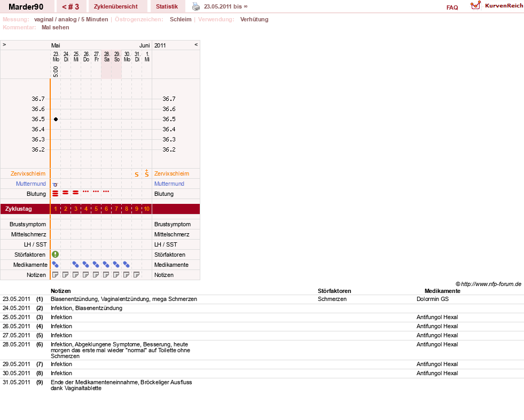Image resolution: width=524 pixels, height=420 pixels.
Task: Click the cycle date range 23.05.2011 bis ∞
Action: (x=226, y=6)
